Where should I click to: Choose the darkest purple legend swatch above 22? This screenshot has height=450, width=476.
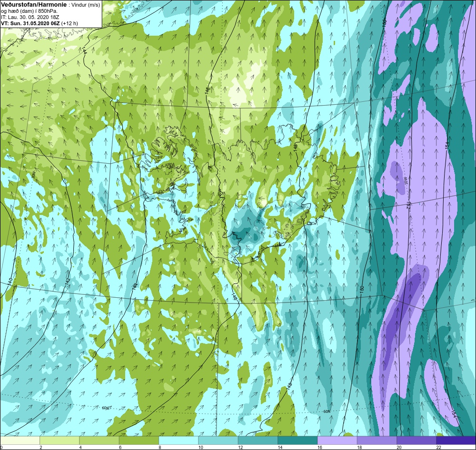pyautogui.click(x=456, y=440)
